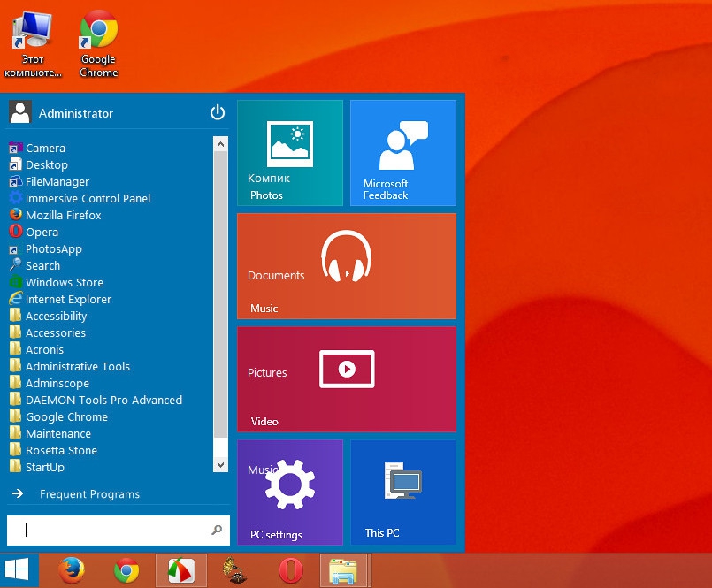Open the Music tile with headphones
712x588 pixels.
pos(347,266)
